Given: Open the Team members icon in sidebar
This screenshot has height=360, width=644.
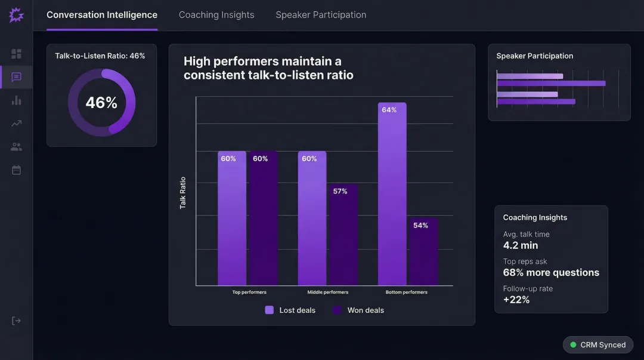Looking at the screenshot, I should pos(16,146).
